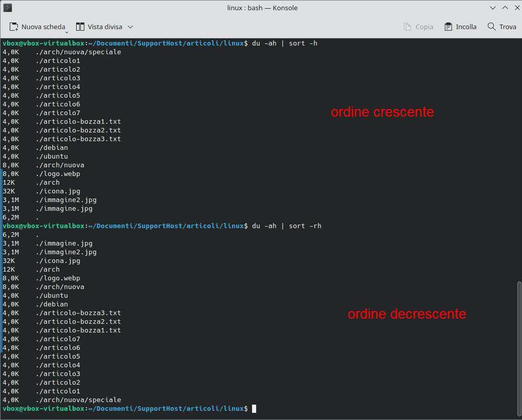
Task: Select '12K ./arch' row in the sort -h output
Action: click(31, 183)
